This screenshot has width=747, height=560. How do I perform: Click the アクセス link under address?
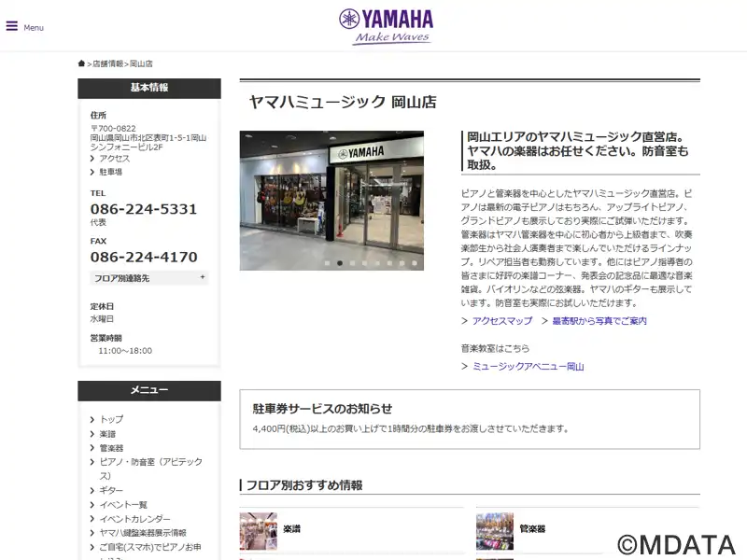(x=114, y=159)
